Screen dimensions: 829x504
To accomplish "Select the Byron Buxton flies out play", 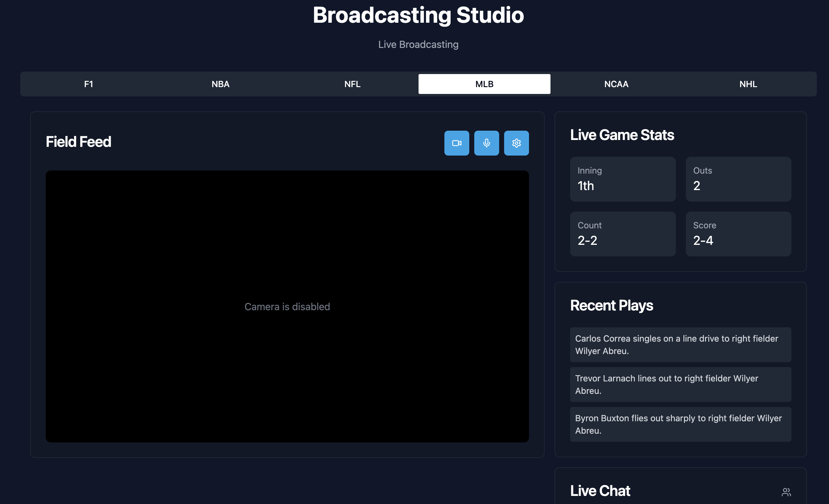I will click(680, 424).
